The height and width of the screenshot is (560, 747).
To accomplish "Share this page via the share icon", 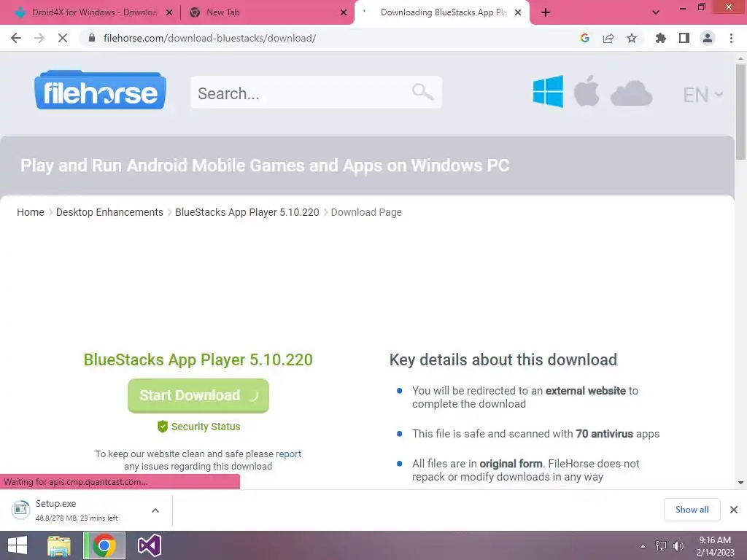I will [608, 38].
